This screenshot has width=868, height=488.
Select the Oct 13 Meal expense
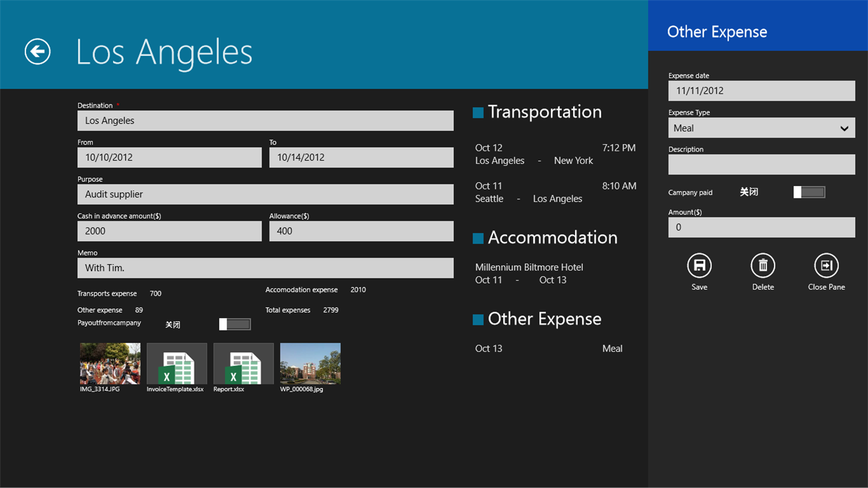[549, 348]
